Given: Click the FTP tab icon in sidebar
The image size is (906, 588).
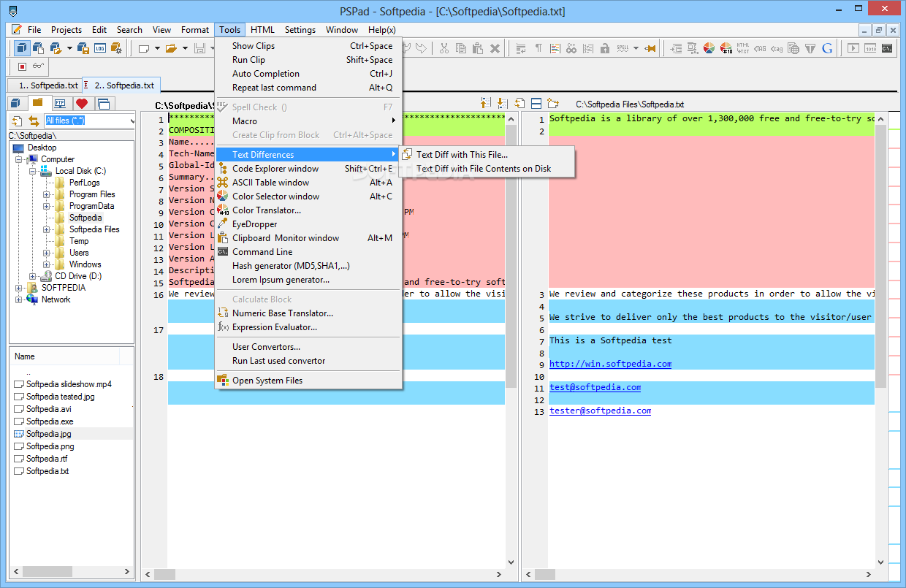Looking at the screenshot, I should tap(60, 103).
